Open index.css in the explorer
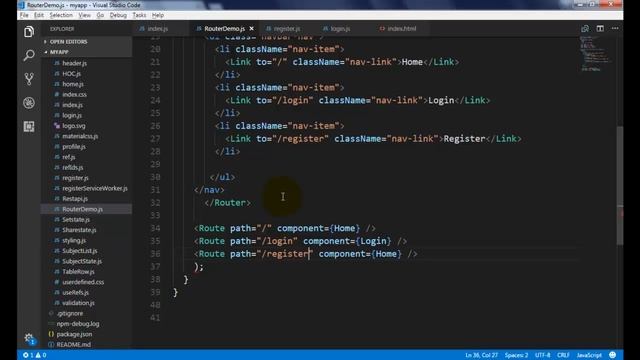 click(x=74, y=94)
